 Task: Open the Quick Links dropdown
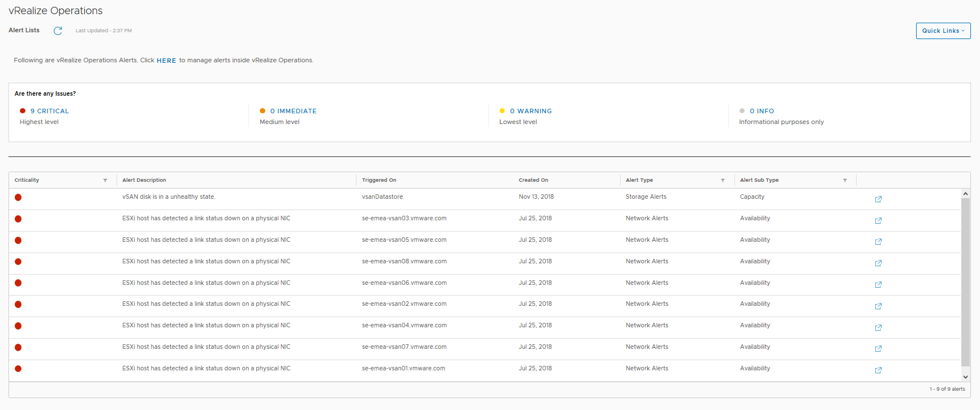(943, 31)
